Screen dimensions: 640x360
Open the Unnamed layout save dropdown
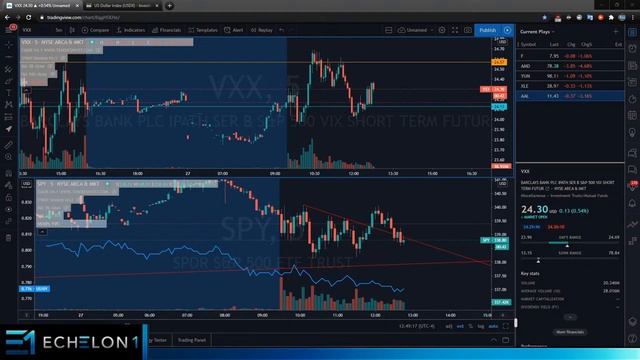416,30
